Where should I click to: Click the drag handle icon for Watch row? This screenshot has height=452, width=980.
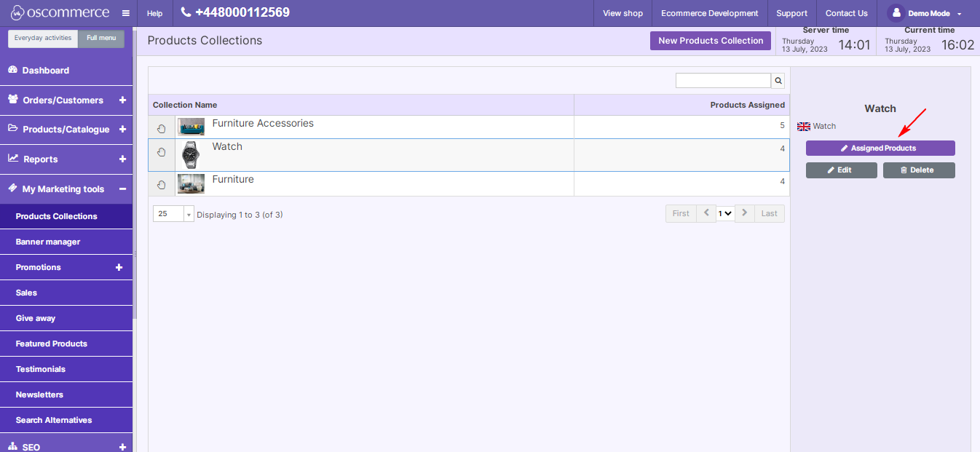click(x=162, y=153)
